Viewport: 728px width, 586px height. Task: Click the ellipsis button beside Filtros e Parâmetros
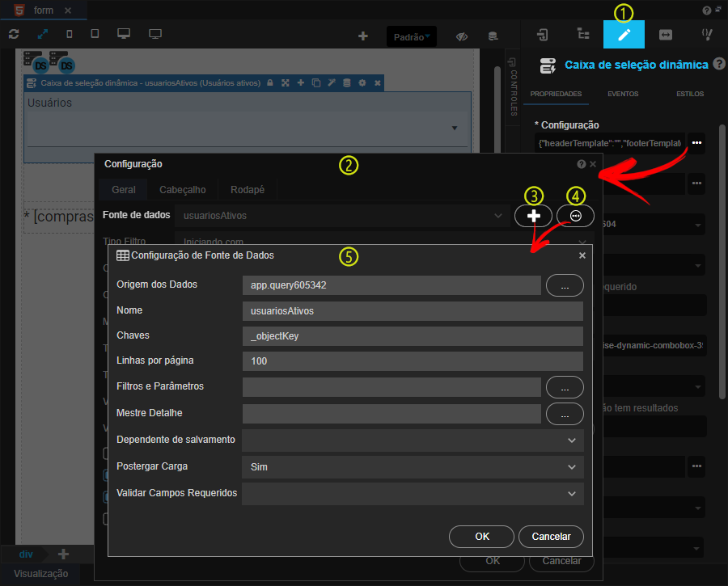coord(565,387)
